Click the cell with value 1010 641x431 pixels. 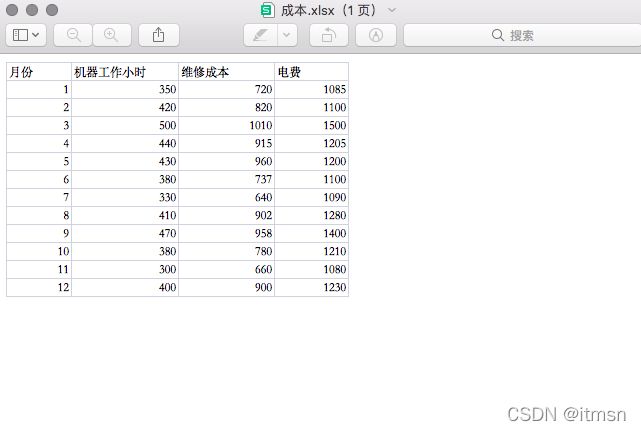click(x=226, y=126)
